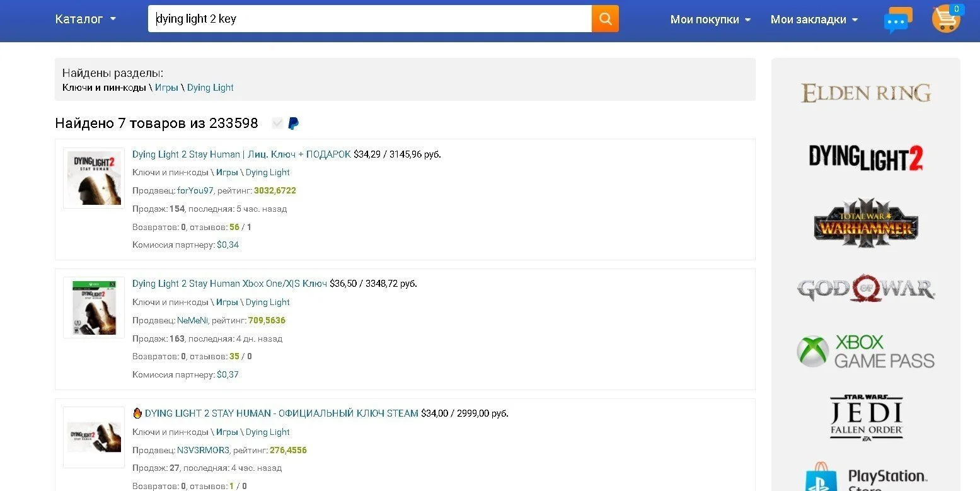
Task: Open the Игры breadcrumb in found sections
Action: tap(166, 88)
